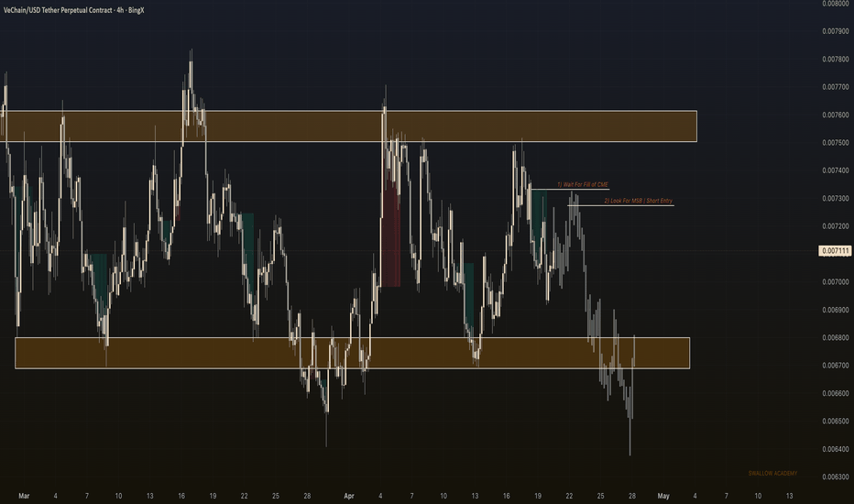The height and width of the screenshot is (504, 854).
Task: Click the 'May' label on date axis
Action: 662,495
